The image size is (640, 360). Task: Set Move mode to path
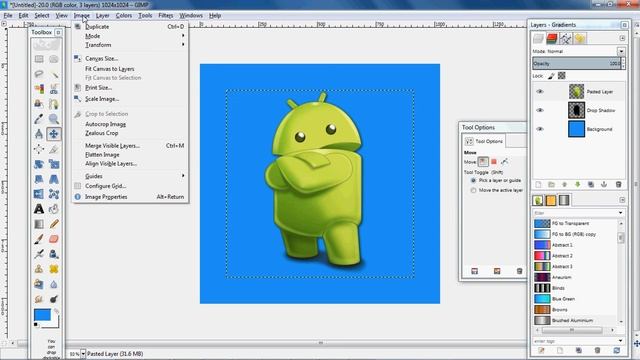(x=504, y=162)
